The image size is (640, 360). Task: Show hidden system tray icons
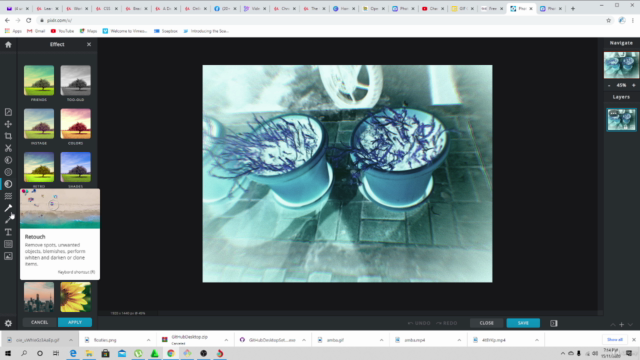pos(563,353)
